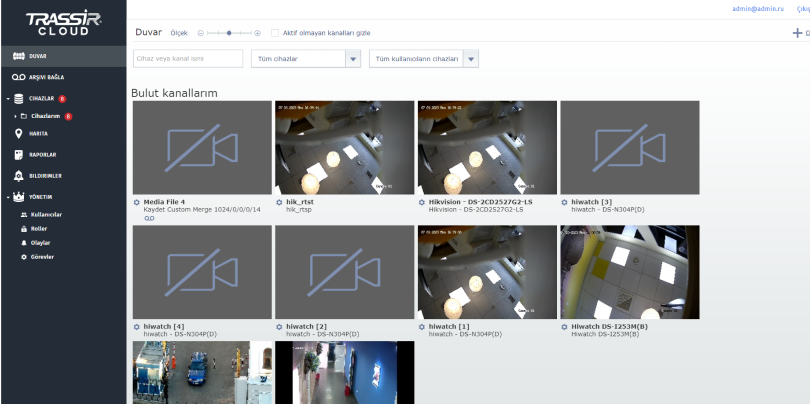Click the plus add icon at top right
Image resolution: width=810 pixels, height=404 pixels.
797,33
